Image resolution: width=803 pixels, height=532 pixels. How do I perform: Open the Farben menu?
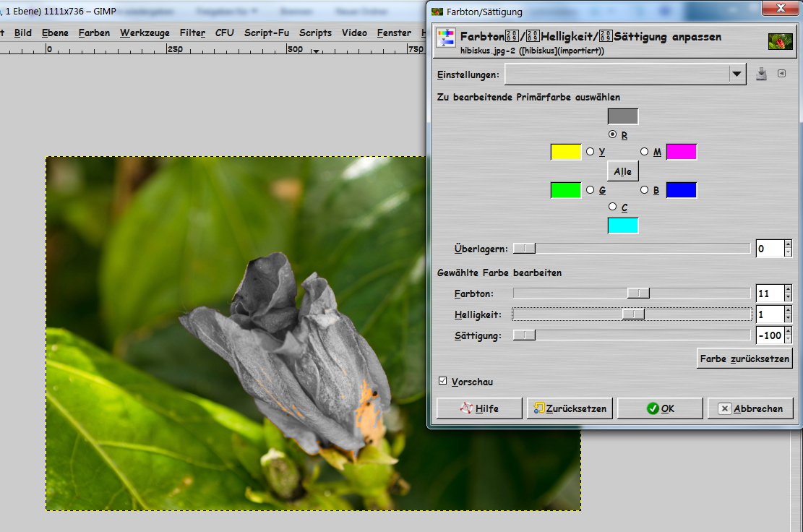coord(94,33)
